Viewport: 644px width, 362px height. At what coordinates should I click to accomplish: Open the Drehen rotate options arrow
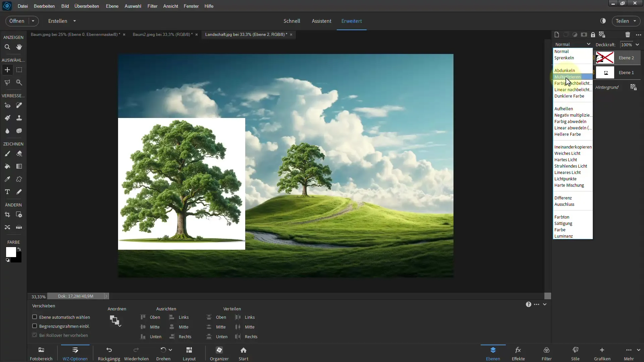170,350
